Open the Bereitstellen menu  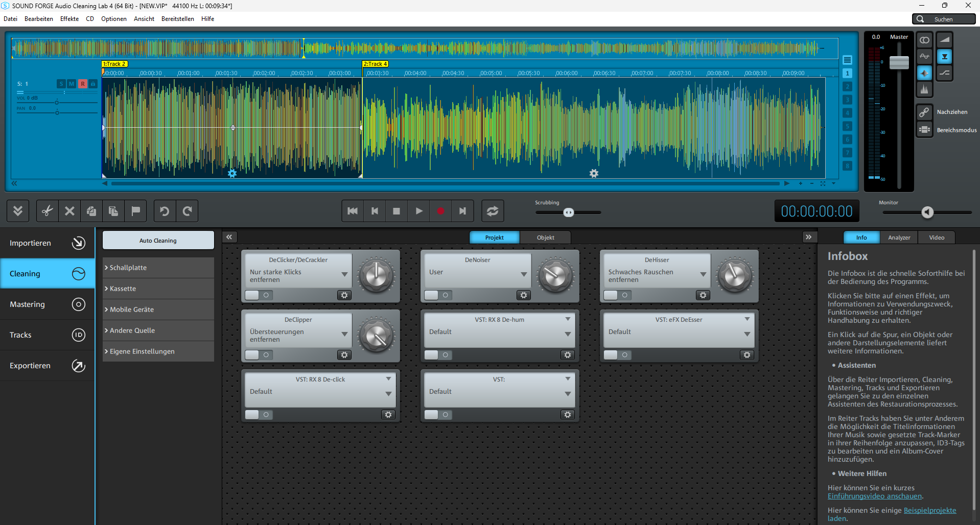[x=178, y=19]
